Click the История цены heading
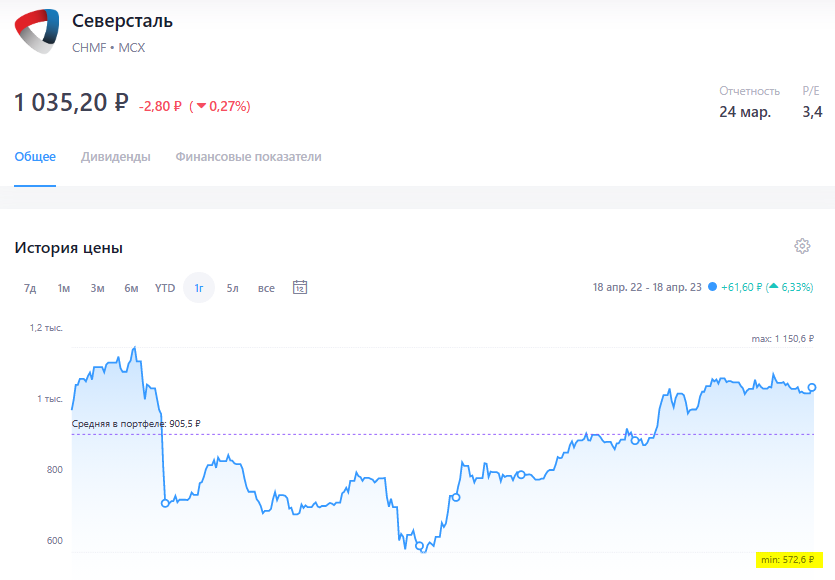835x580 pixels. click(x=69, y=248)
